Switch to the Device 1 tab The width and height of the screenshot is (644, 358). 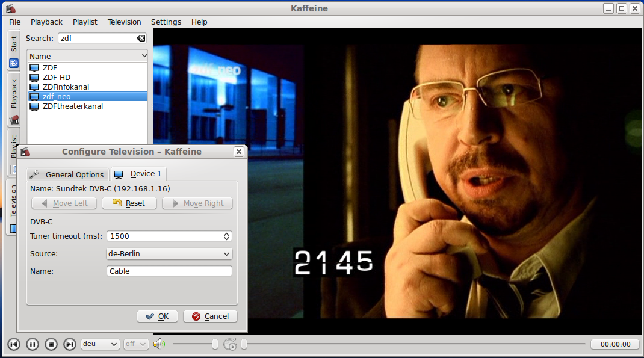coord(138,174)
